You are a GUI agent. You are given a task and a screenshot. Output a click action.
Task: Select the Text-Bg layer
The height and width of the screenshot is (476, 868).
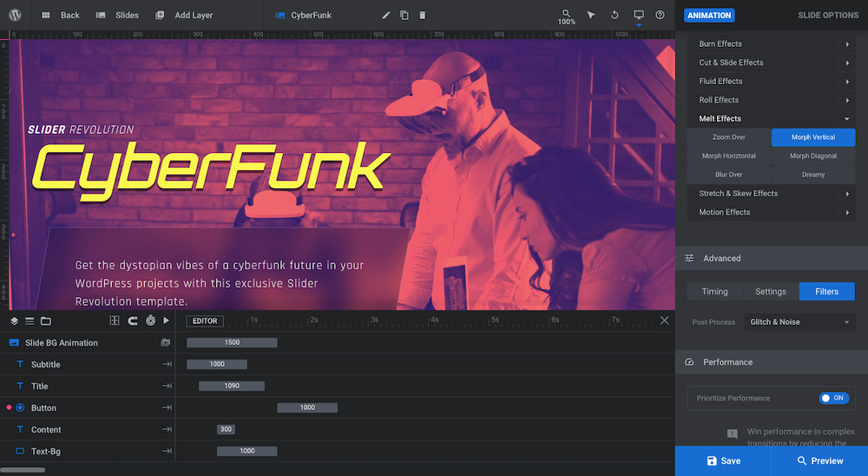[88, 451]
